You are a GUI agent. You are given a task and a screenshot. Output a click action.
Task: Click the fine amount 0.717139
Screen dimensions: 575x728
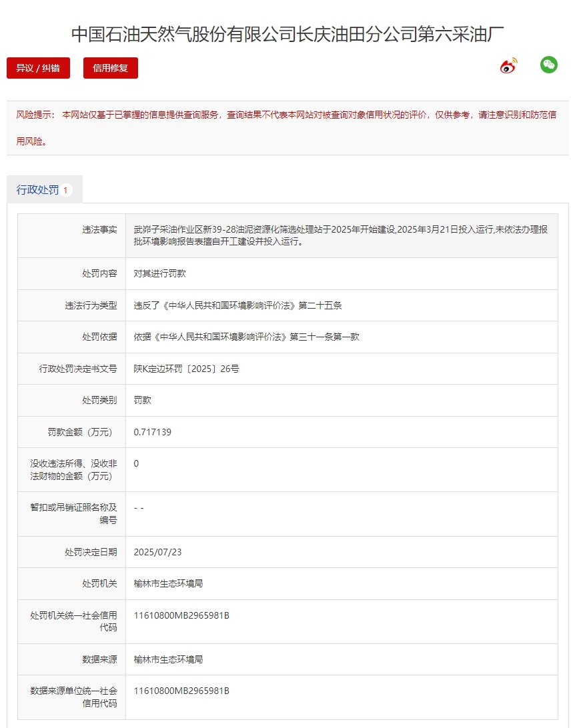click(152, 432)
